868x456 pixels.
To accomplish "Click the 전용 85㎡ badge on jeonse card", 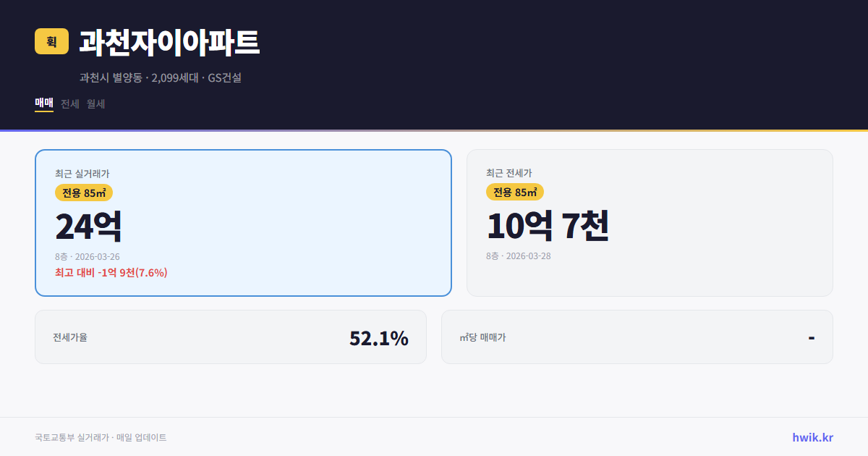I will tap(514, 192).
